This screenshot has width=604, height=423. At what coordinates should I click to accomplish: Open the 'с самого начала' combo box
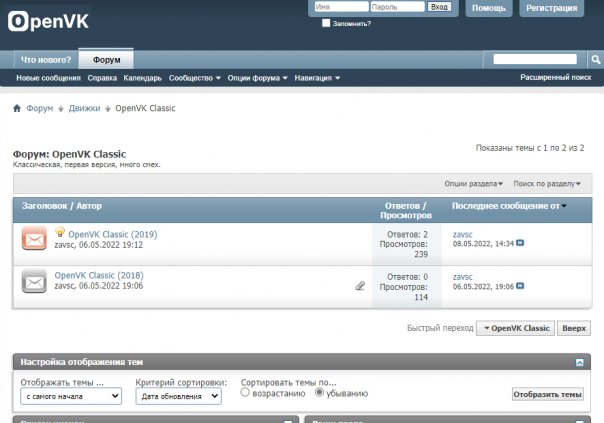click(x=71, y=396)
